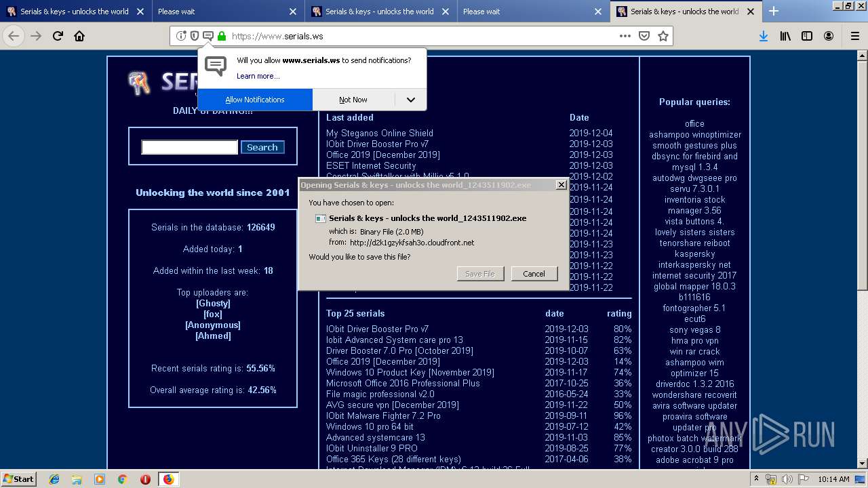
Task: Open the tracking protection shield icon
Action: click(x=195, y=36)
